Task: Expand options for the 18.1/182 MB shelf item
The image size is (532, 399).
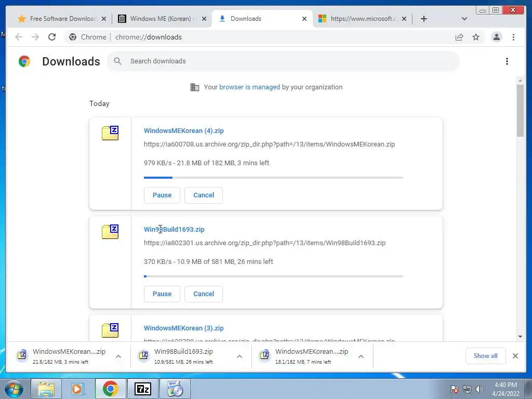Action: 361,356
